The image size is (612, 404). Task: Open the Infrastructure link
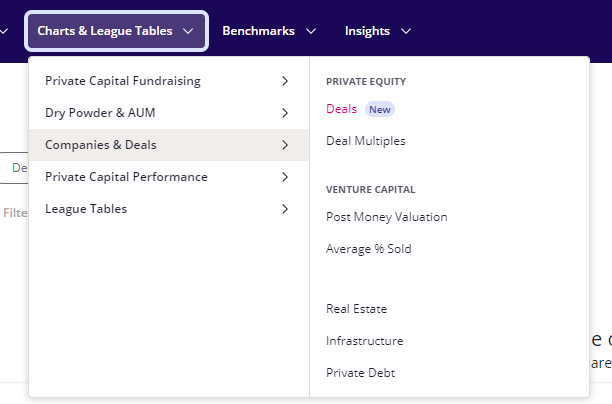tap(365, 341)
